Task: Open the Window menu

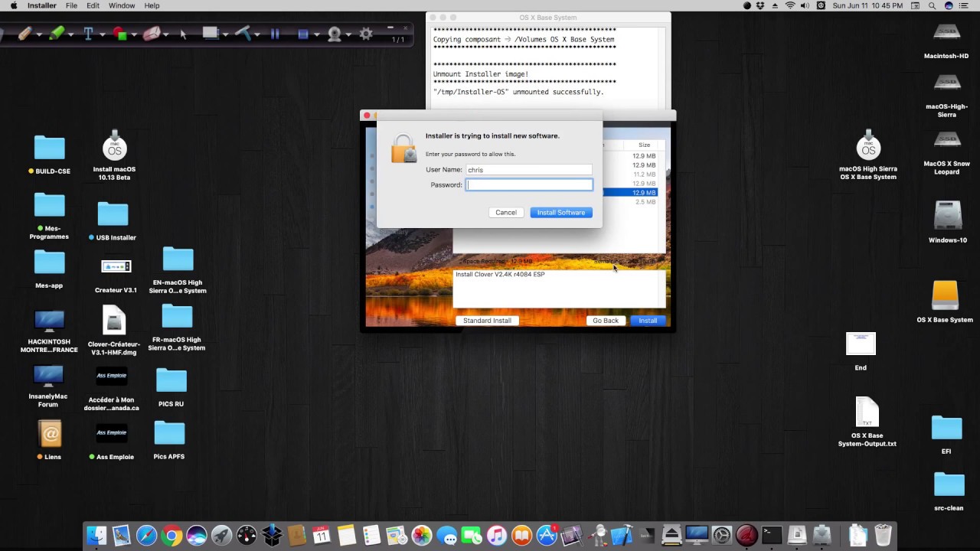Action: 122,5
